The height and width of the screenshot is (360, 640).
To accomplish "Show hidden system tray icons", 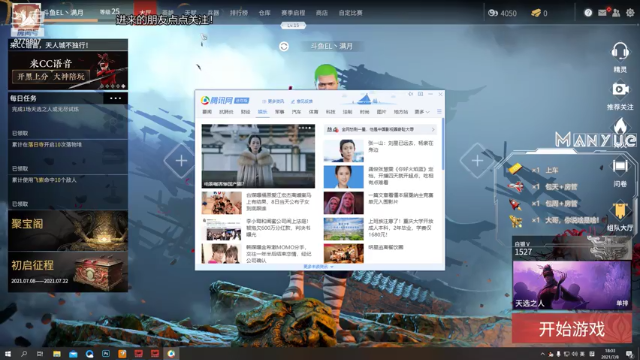I will [x=542, y=354].
